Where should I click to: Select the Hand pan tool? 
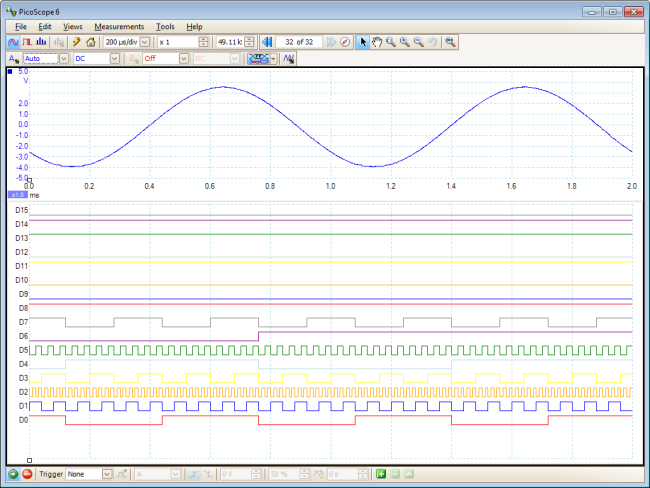click(x=376, y=42)
